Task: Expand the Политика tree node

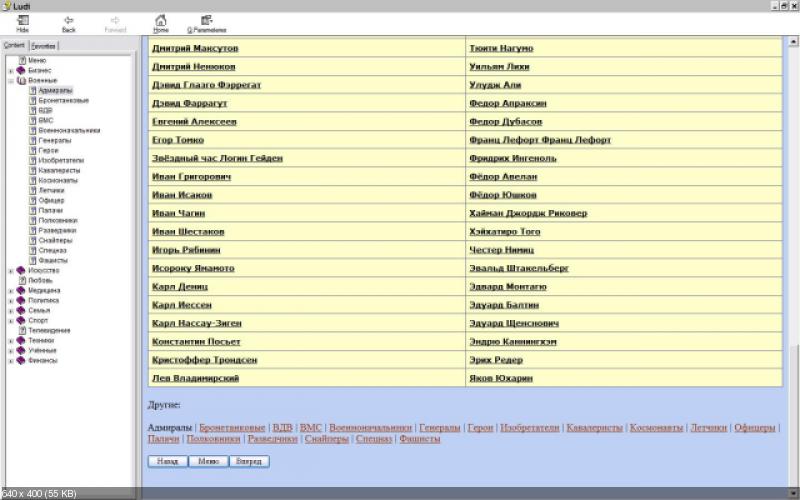Action: point(10,301)
